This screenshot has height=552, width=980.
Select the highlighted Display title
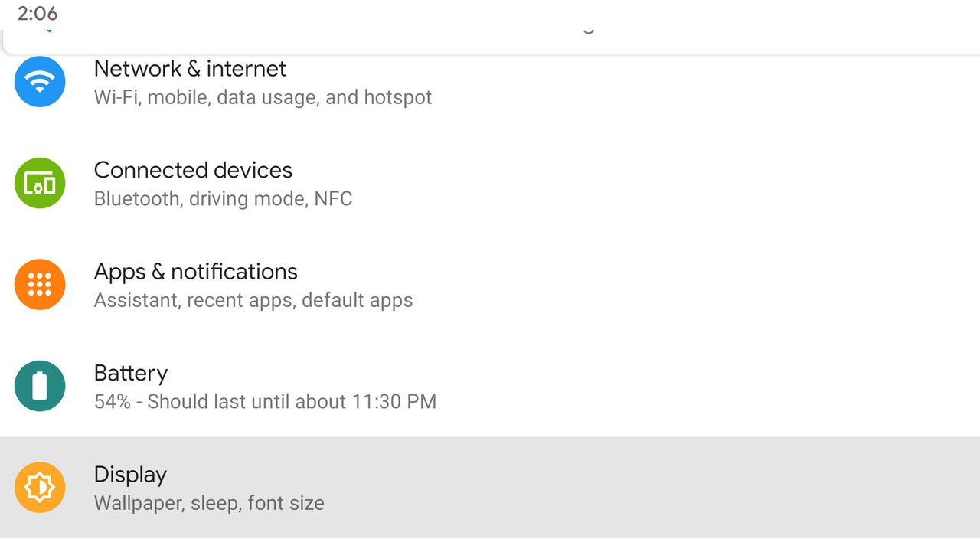pyautogui.click(x=130, y=475)
